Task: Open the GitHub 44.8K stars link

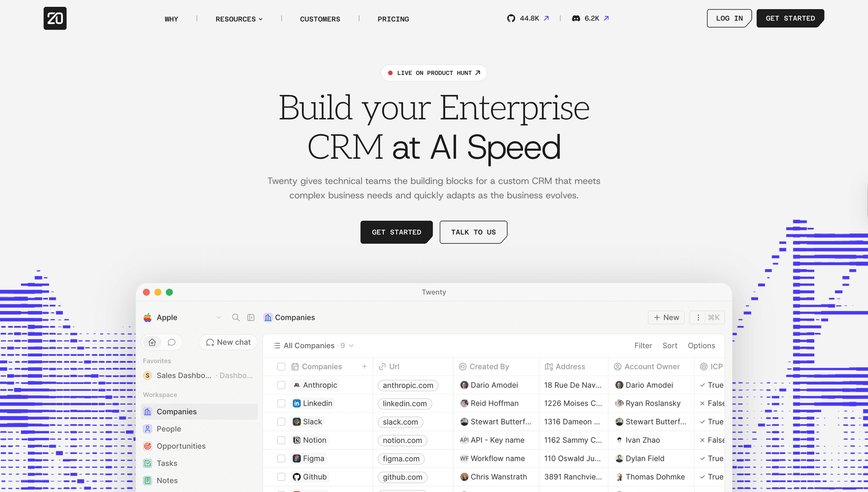Action: tap(528, 19)
